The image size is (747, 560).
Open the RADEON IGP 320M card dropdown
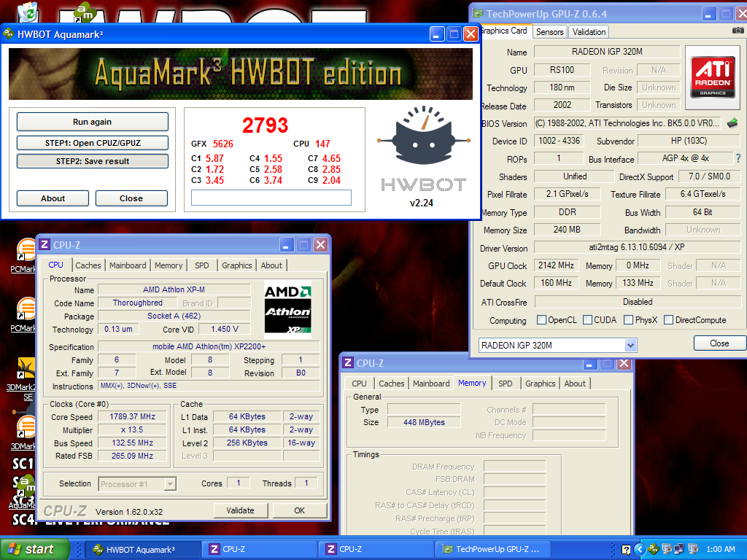click(630, 345)
